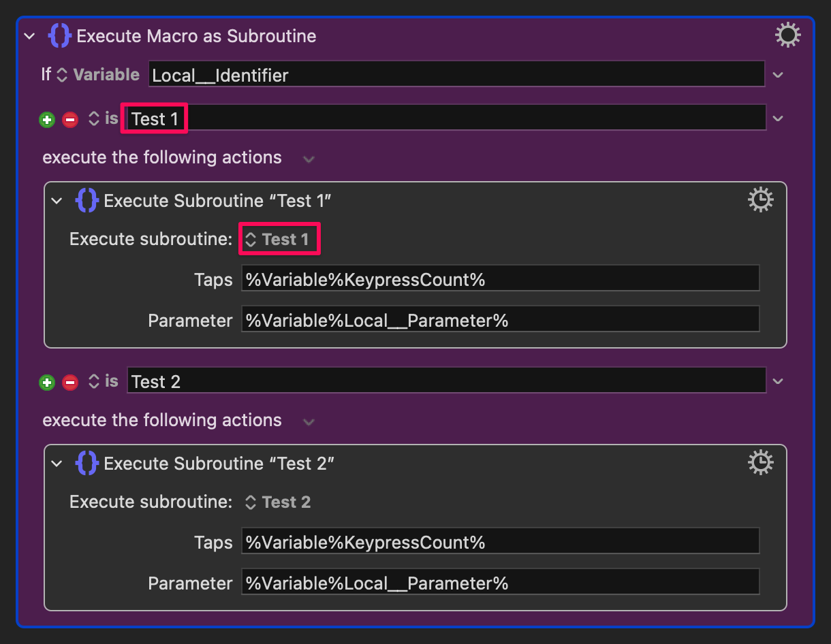Open gear menu of Execute Subroutine "Test 1"
The width and height of the screenshot is (831, 644).
point(760,200)
